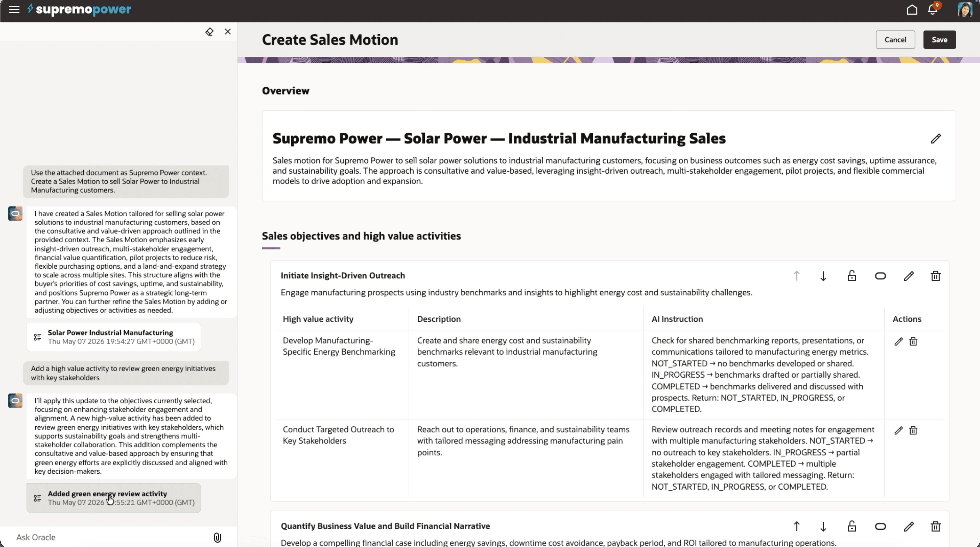The width and height of the screenshot is (980, 547).
Task: Delete the Conduct Targeted Outreach activity
Action: tap(913, 431)
